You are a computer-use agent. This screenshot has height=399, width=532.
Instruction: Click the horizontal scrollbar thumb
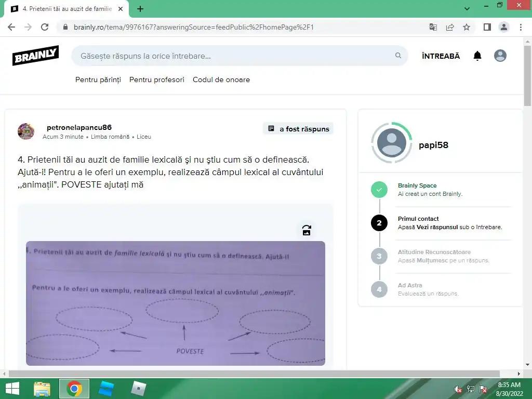click(x=254, y=374)
